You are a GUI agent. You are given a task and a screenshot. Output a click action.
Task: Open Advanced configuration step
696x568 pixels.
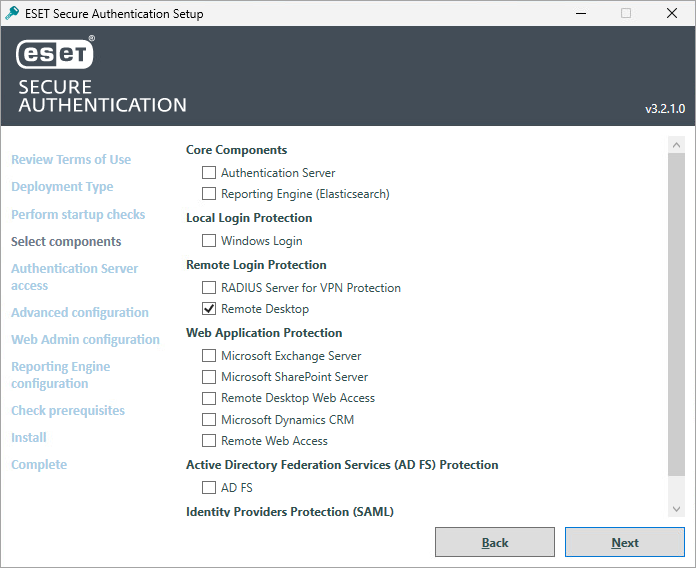(80, 312)
